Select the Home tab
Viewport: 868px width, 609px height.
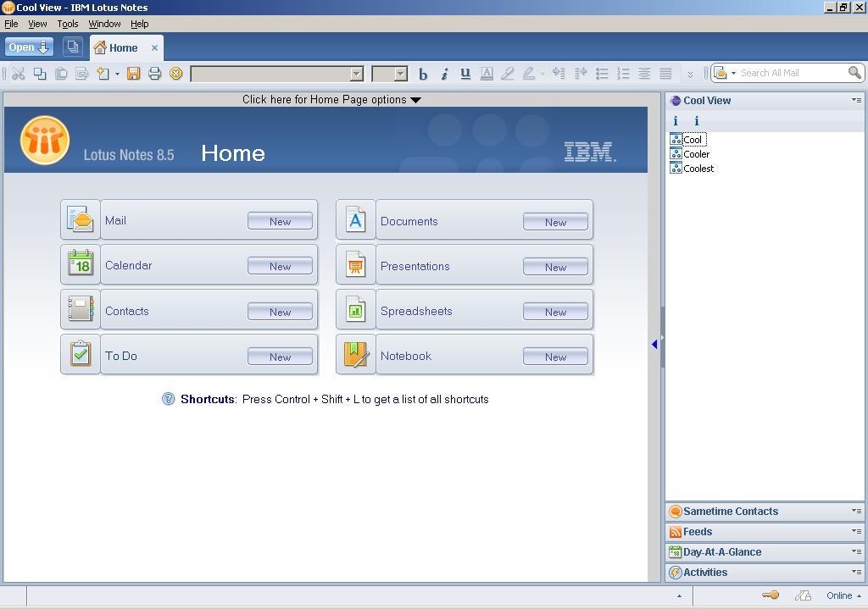[x=123, y=48]
